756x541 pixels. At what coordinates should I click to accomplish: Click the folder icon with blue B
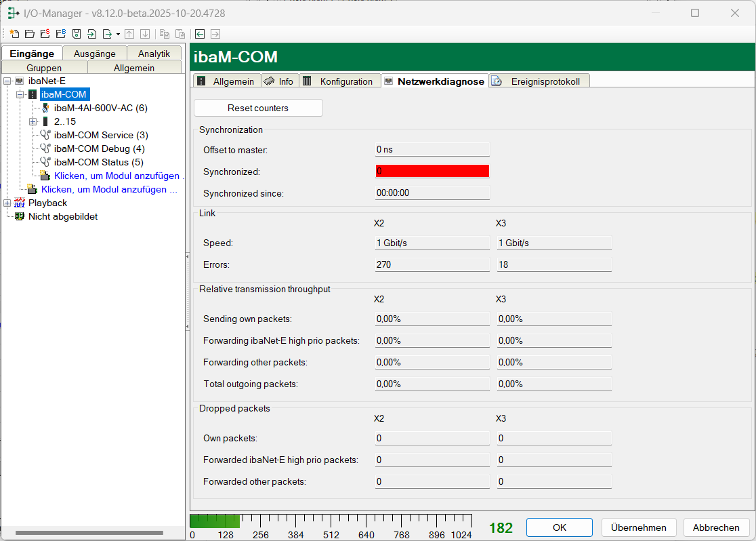tap(60, 34)
